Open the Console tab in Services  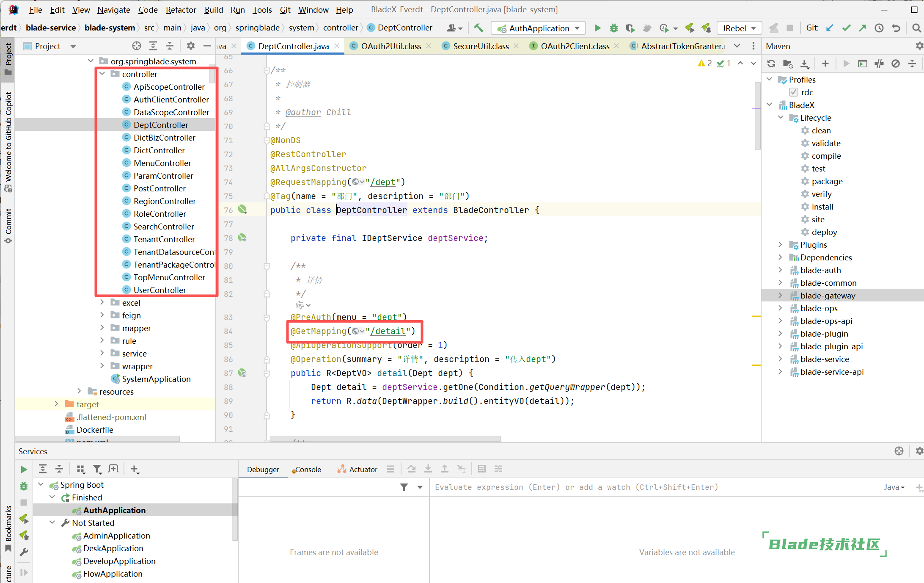tap(307, 469)
